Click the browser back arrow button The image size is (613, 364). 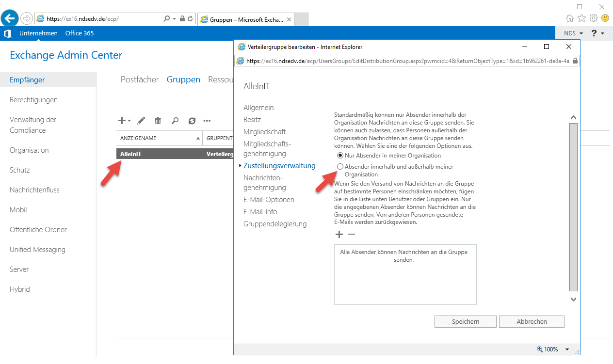[x=10, y=18]
